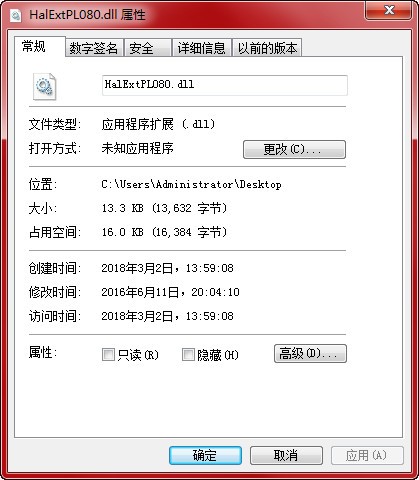Screen dimensions: 419x480
Task: Confirm with the 确定 button
Action: point(205,455)
